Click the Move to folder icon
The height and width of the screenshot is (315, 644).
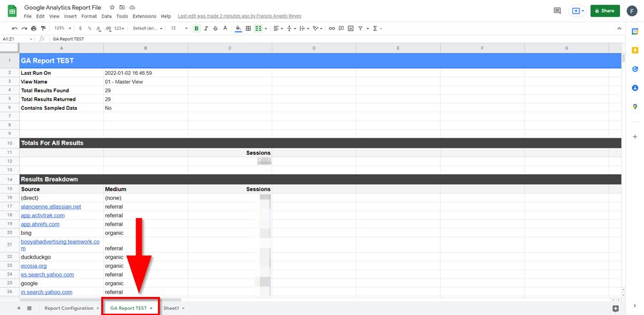tap(122, 7)
